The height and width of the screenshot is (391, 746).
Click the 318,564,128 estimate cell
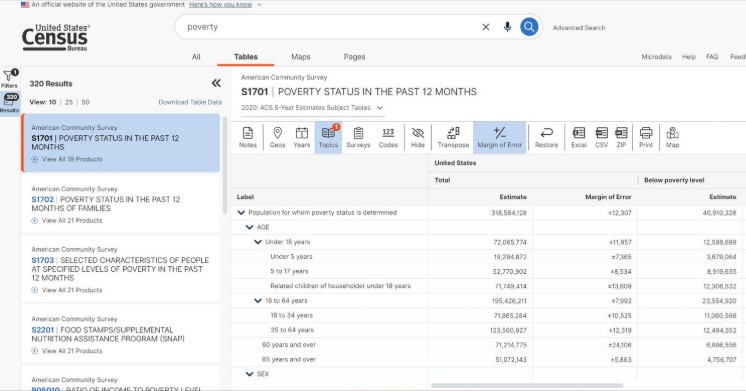click(x=509, y=213)
